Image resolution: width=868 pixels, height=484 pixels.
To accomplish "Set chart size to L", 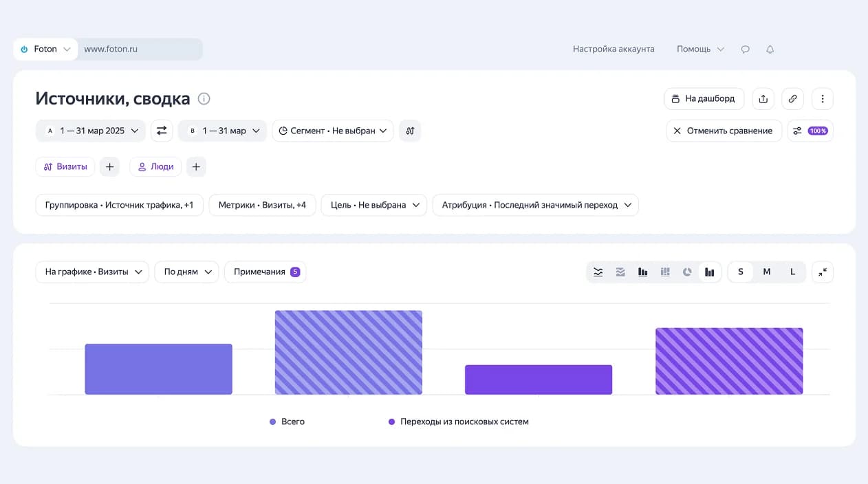I will (792, 272).
